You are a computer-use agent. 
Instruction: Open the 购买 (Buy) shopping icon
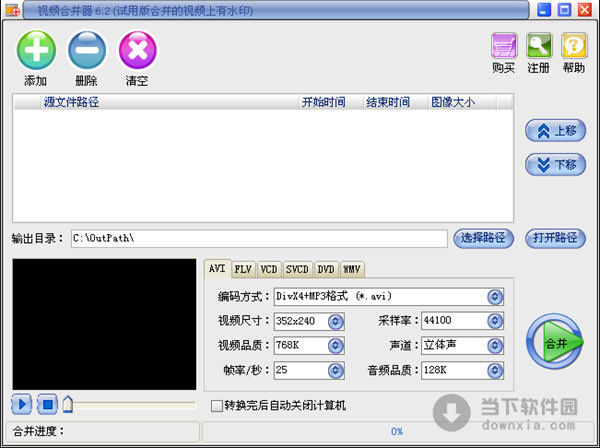(504, 46)
